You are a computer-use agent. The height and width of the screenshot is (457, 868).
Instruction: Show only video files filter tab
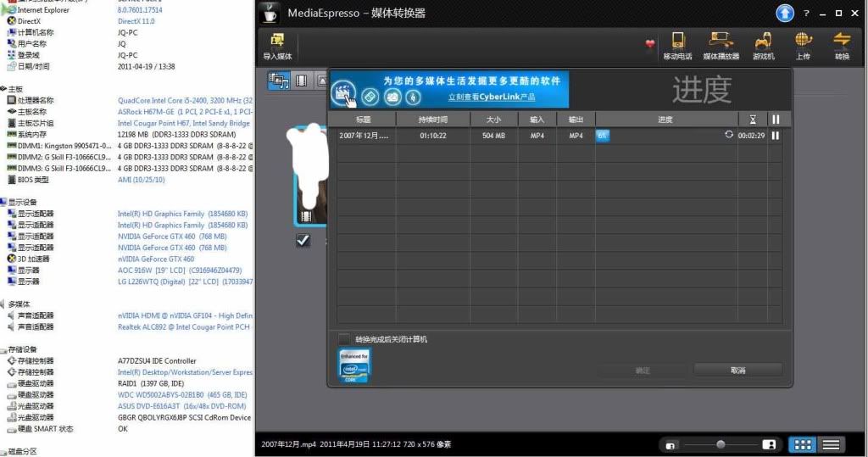coord(300,81)
